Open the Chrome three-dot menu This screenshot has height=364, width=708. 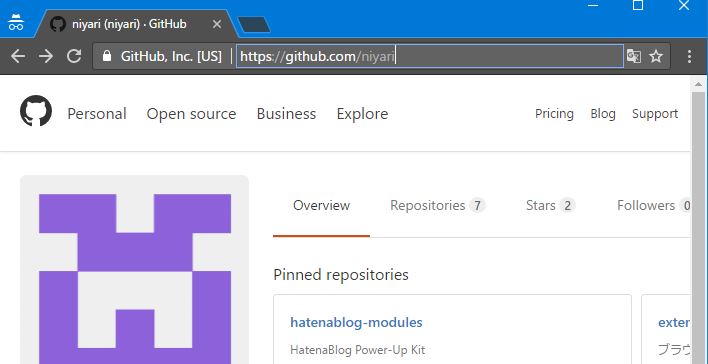click(x=689, y=56)
